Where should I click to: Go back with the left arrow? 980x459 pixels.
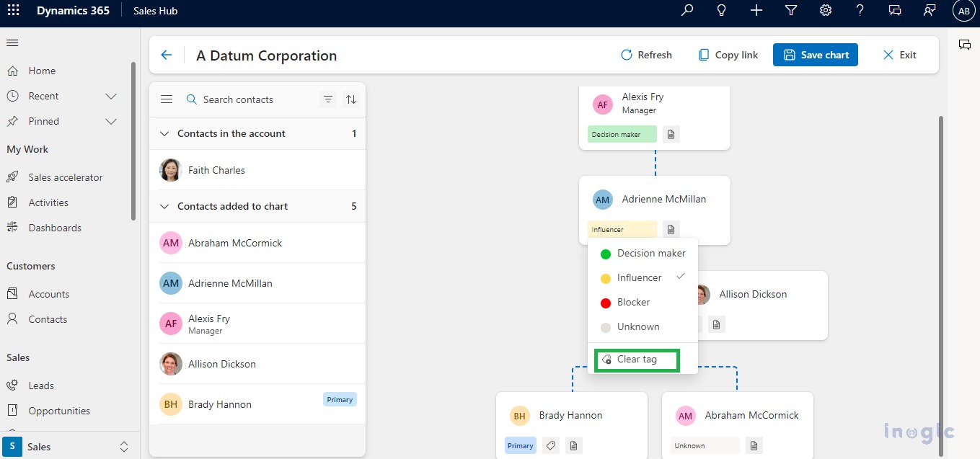pyautogui.click(x=167, y=55)
